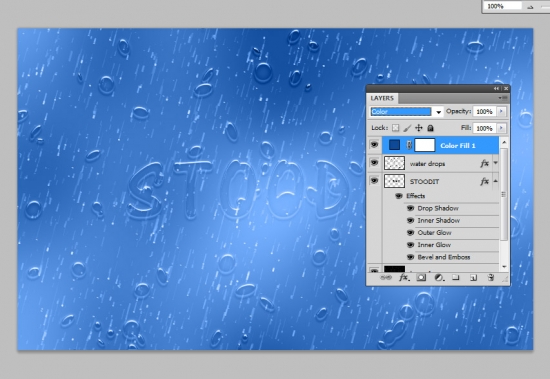
Task: Lock position move icon
Action: point(419,128)
